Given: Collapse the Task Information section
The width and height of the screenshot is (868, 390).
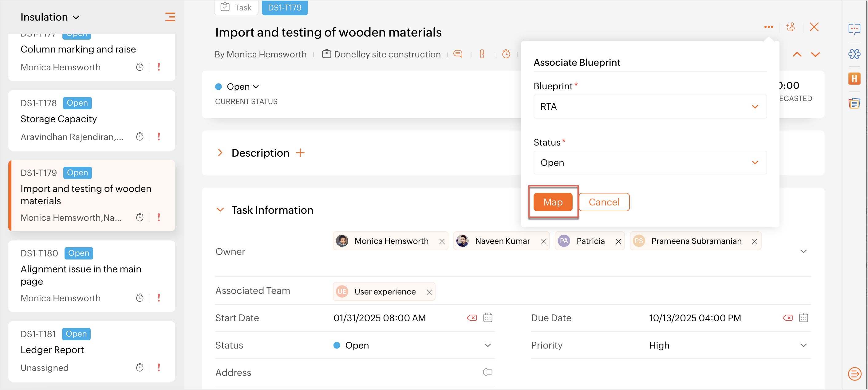Looking at the screenshot, I should pyautogui.click(x=220, y=210).
